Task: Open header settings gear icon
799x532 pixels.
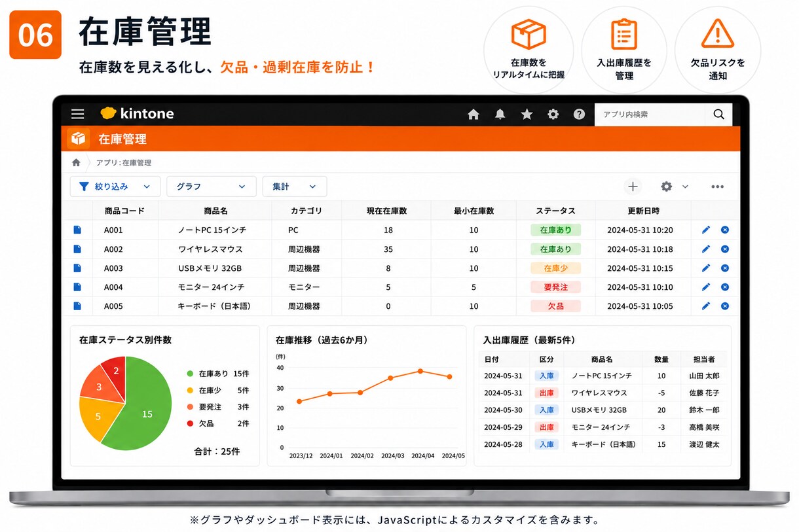Action: tap(553, 115)
